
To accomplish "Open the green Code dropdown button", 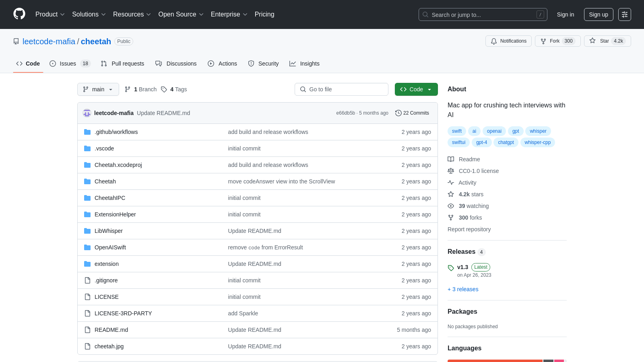I will coord(416,89).
